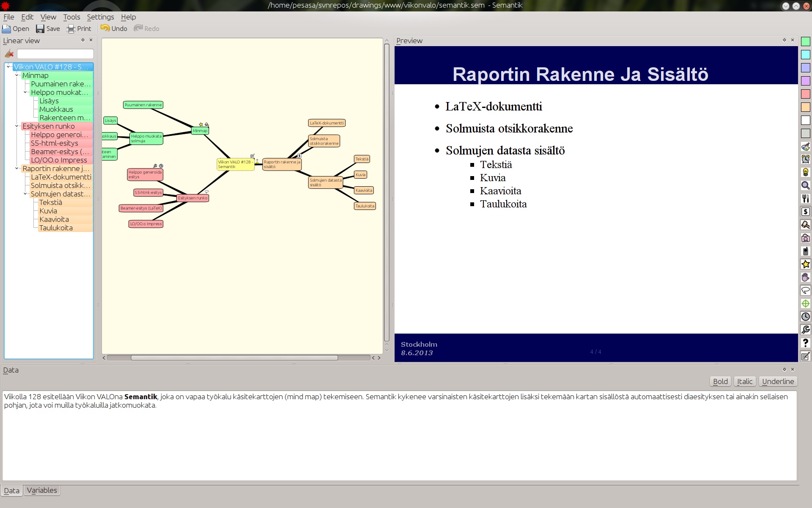The width and height of the screenshot is (812, 508).
Task: Clear the Linear view filter with the broom icon
Action: [9, 54]
